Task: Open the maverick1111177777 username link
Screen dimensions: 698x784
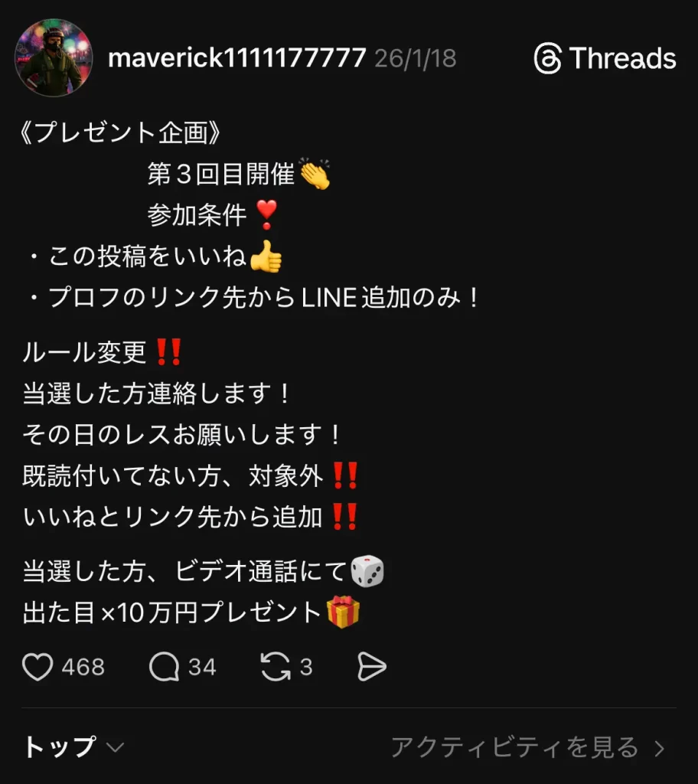Action: 237,57
